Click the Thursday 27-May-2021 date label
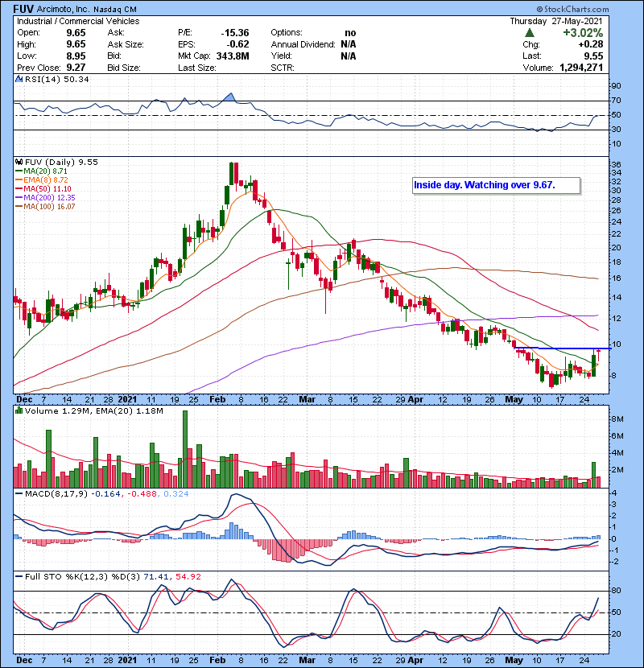 point(556,21)
